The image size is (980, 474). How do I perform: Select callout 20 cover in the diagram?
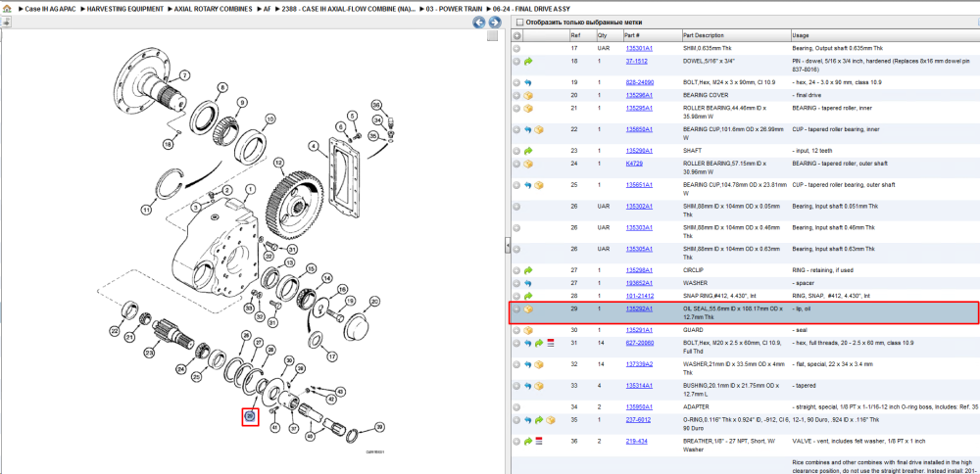point(374,302)
